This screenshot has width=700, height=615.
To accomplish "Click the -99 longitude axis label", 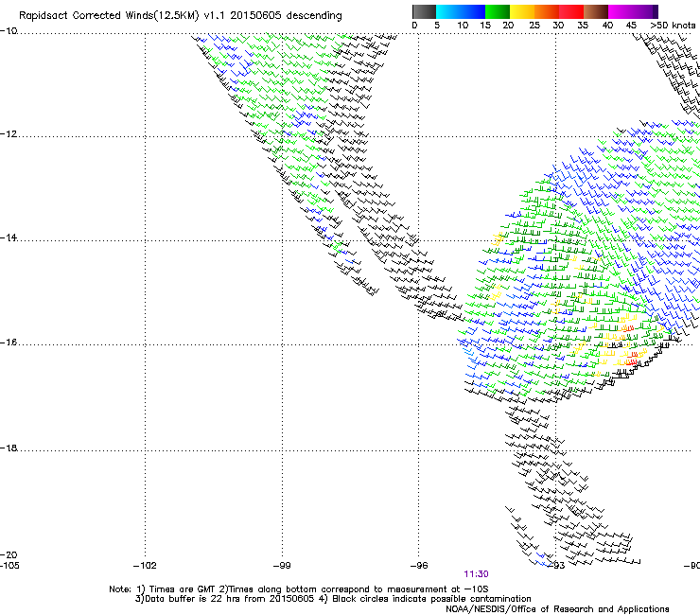I will [x=282, y=566].
